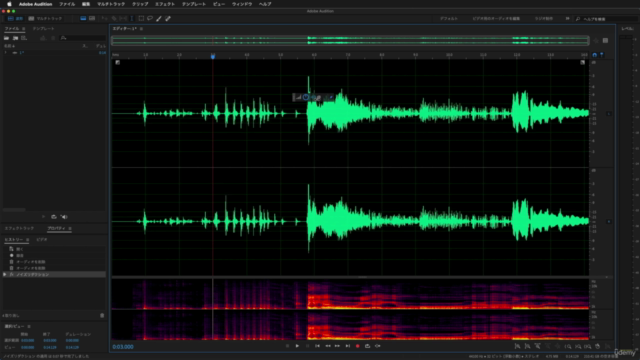640x360 pixels.
Task: Switch to the エフェクトラック tab
Action: [x=19, y=228]
